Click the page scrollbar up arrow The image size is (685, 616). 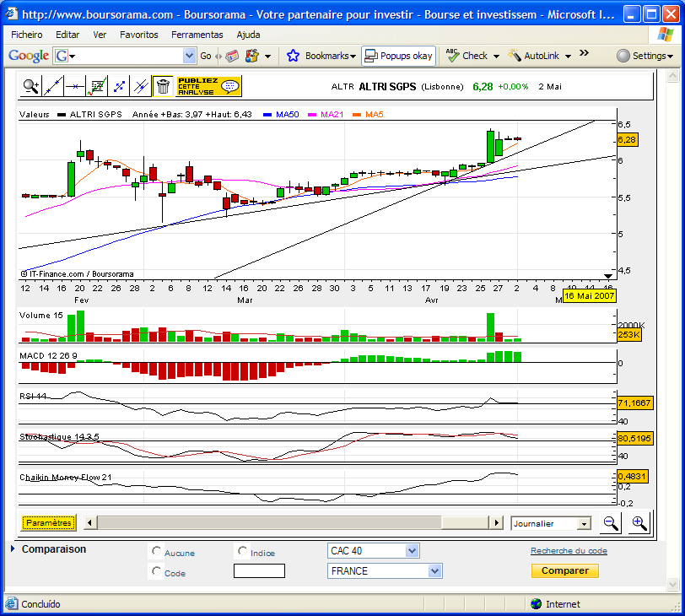click(x=672, y=76)
